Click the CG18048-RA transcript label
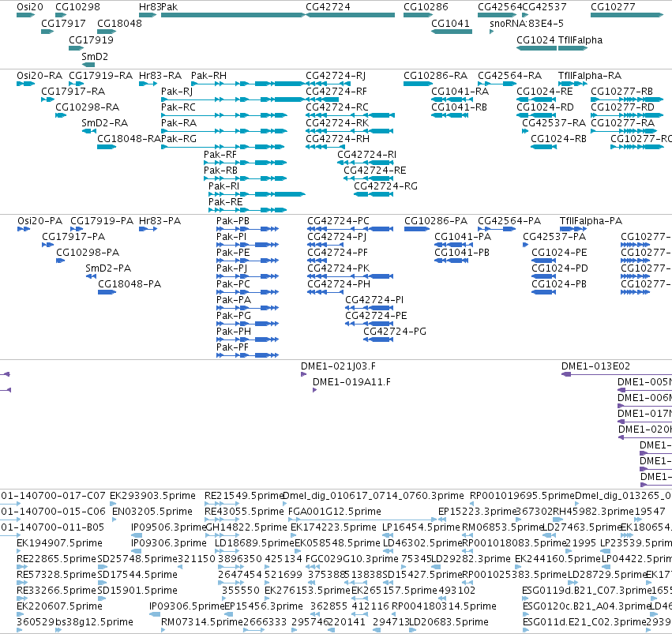Viewport: 672px width, 634px height. 129,139
